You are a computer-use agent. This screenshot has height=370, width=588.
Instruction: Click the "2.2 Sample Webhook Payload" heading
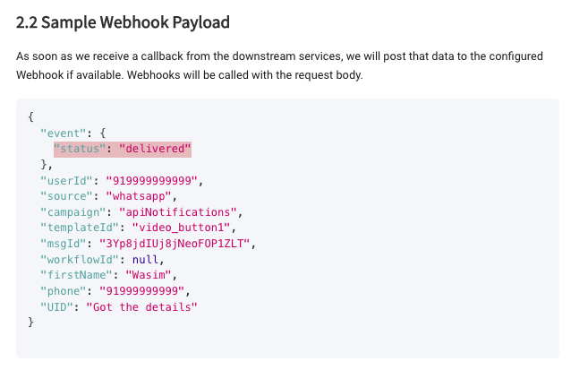click(123, 22)
